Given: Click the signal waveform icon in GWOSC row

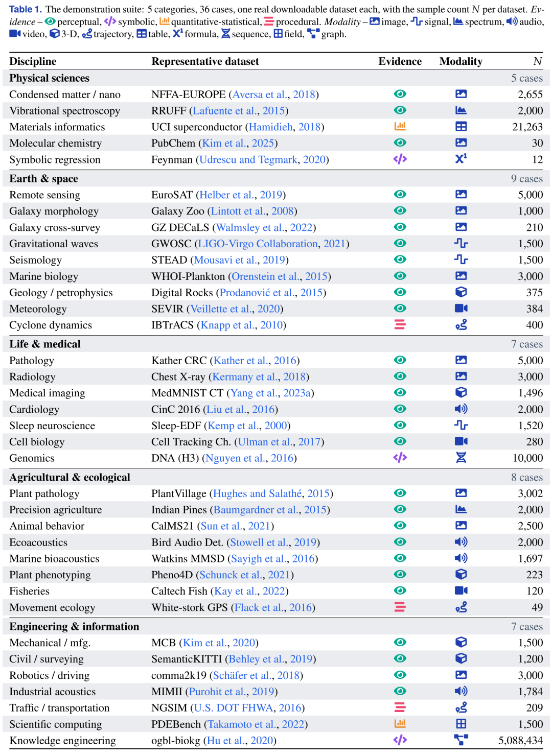Looking at the screenshot, I should 461,243.
